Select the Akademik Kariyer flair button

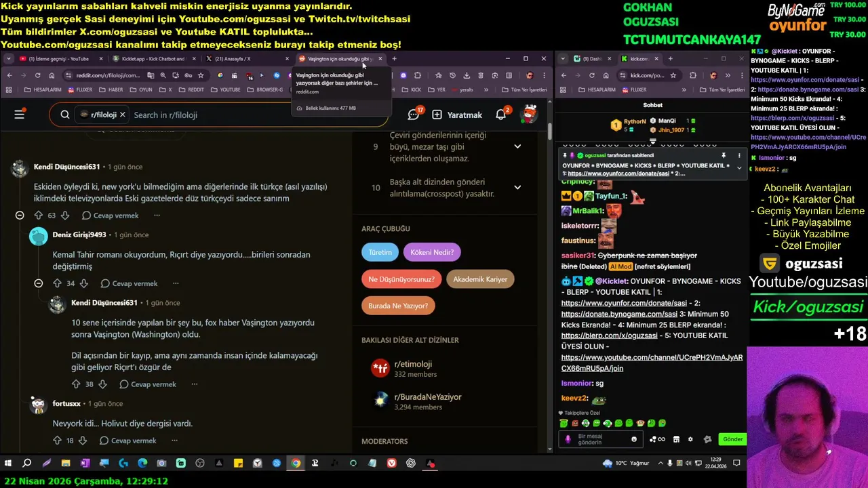coord(480,279)
